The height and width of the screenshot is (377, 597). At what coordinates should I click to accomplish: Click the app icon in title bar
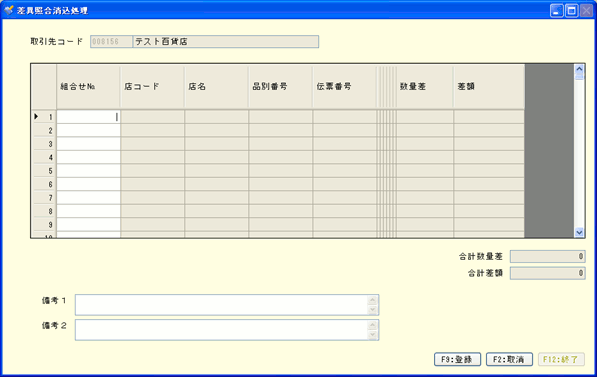pyautogui.click(x=8, y=10)
